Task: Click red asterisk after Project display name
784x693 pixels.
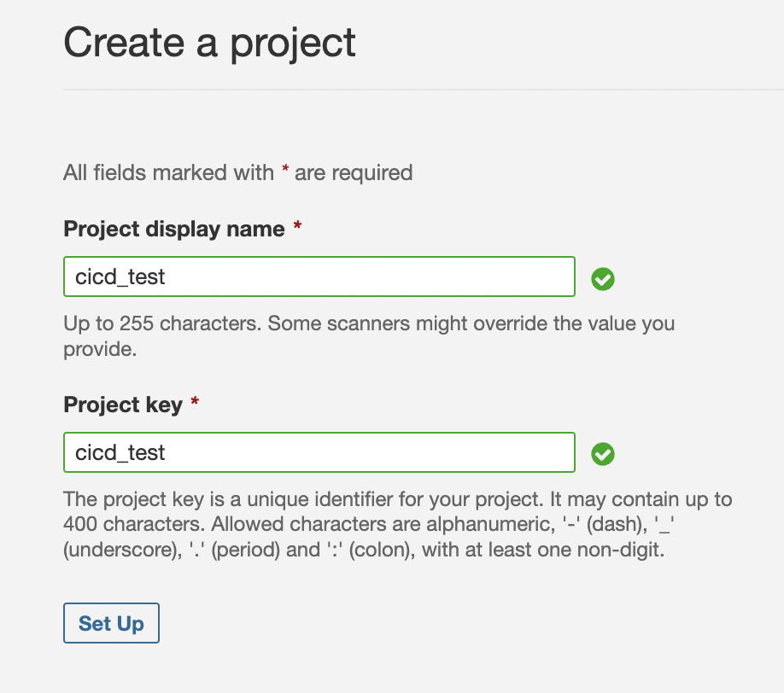Action: coord(297,228)
